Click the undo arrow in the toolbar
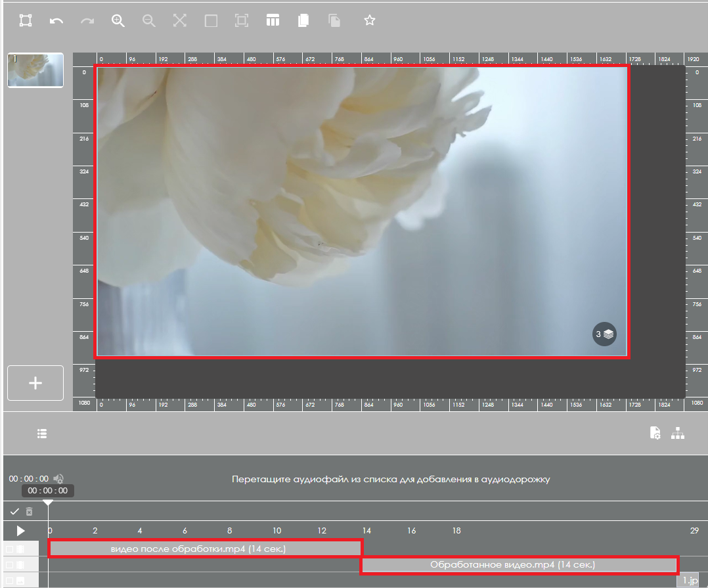 coord(56,21)
